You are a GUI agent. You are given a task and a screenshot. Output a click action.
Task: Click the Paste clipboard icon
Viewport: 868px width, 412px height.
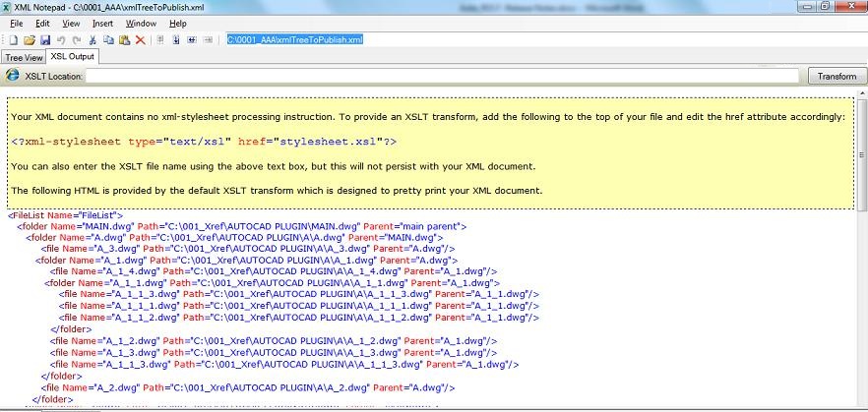pos(124,40)
